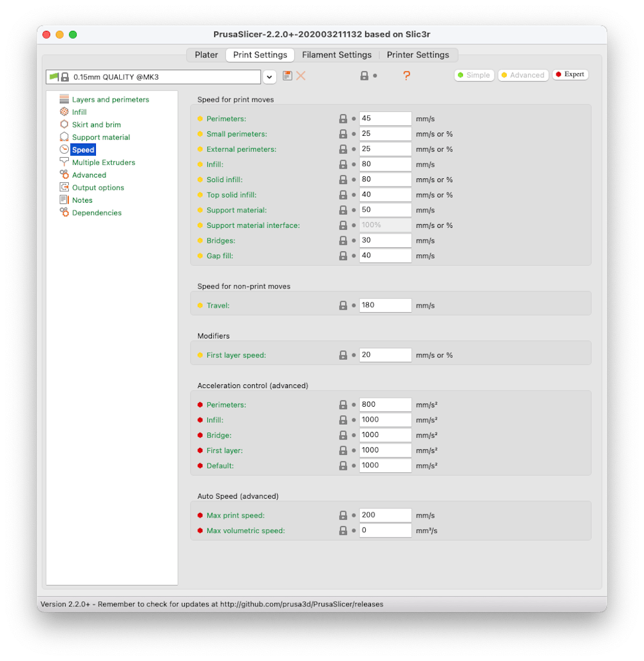The width and height of the screenshot is (644, 661).
Task: Click the lock icon for Bridges speed
Action: click(343, 241)
